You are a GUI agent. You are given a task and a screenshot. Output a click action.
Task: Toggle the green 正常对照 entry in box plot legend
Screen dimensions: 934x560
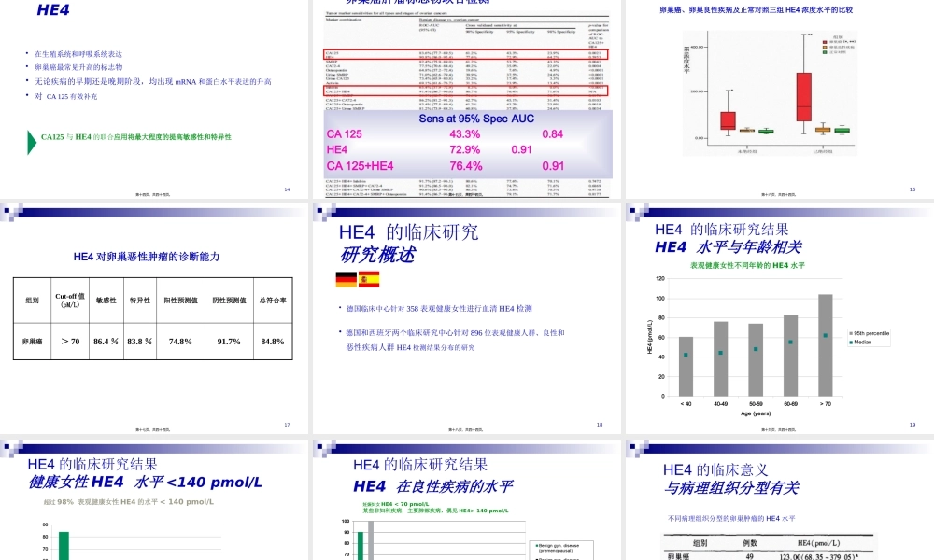pos(825,52)
